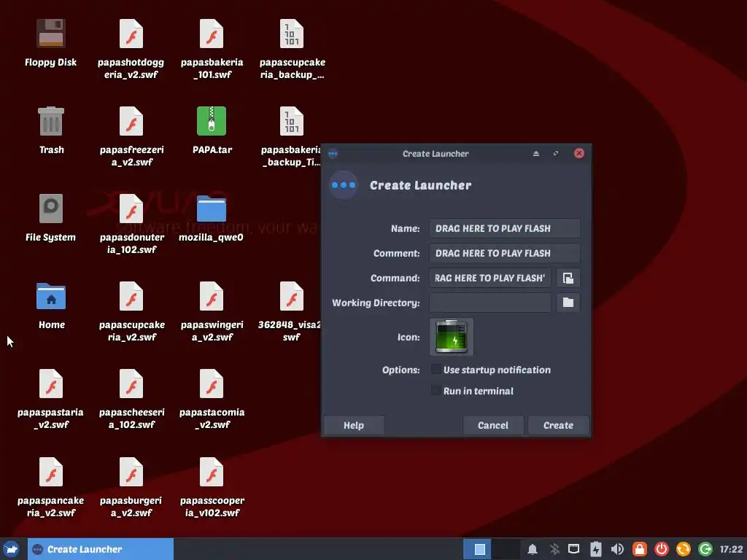This screenshot has width=747, height=560.
Task: Choose a command with the browse icon
Action: 568,278
